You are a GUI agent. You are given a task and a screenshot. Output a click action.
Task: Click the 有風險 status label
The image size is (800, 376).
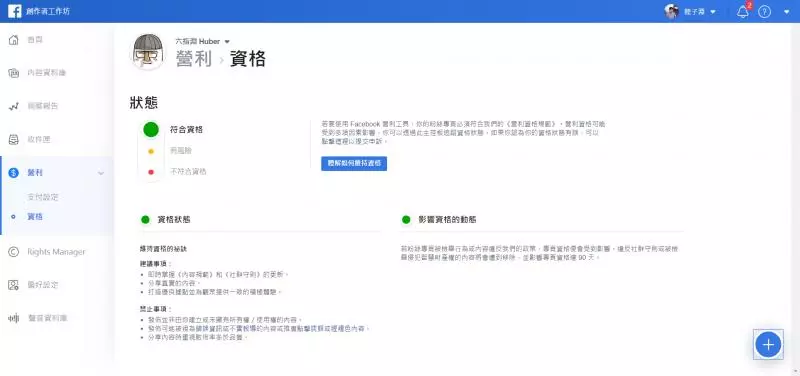click(181, 151)
